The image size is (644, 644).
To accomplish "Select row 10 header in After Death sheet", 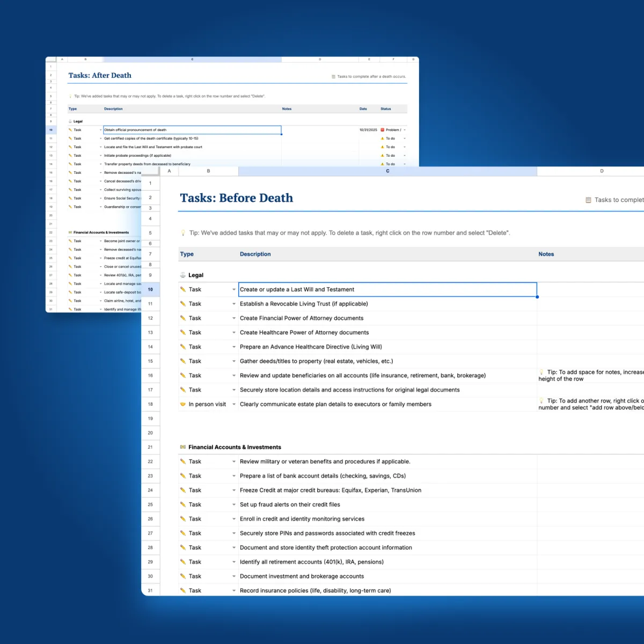I will (51, 130).
